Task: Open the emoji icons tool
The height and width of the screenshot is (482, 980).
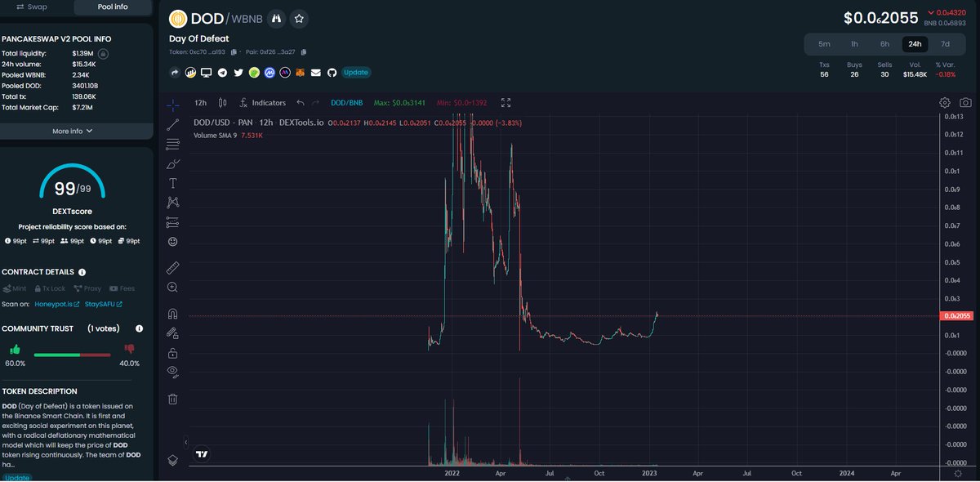Action: point(172,242)
